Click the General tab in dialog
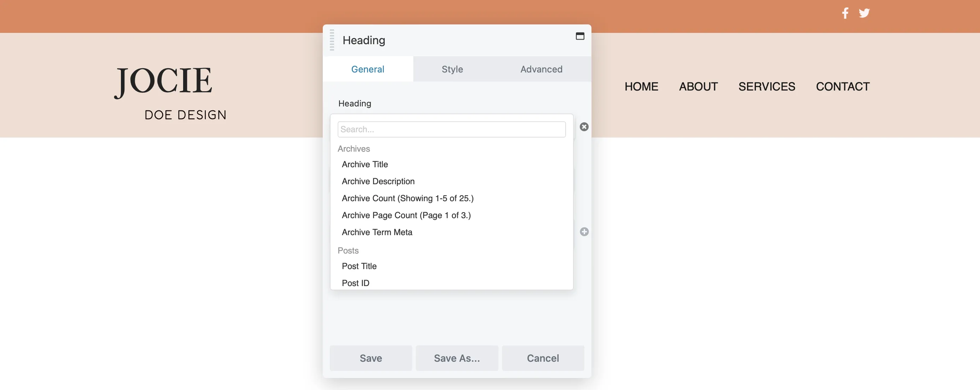The height and width of the screenshot is (390, 980). click(368, 69)
